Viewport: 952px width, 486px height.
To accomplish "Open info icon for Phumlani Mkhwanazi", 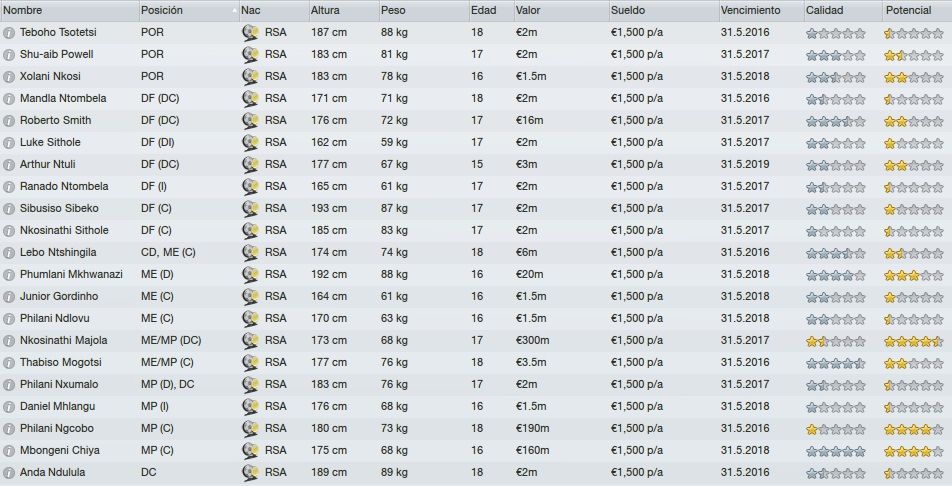I will [x=8, y=275].
